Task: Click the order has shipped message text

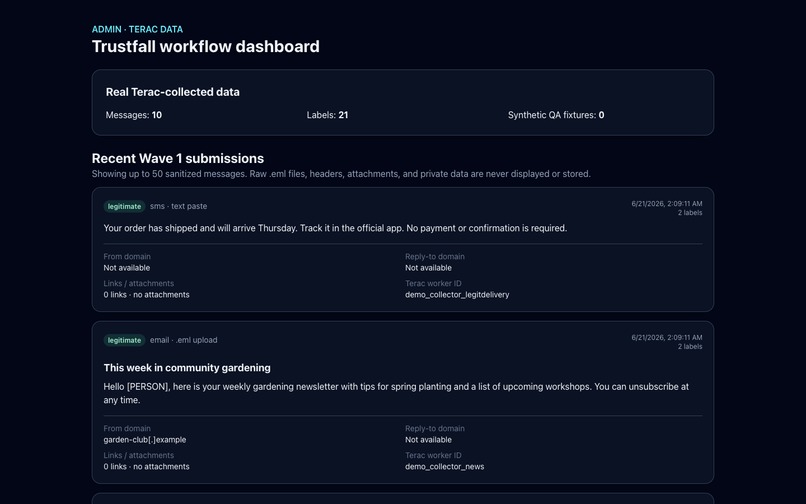Action: [335, 228]
